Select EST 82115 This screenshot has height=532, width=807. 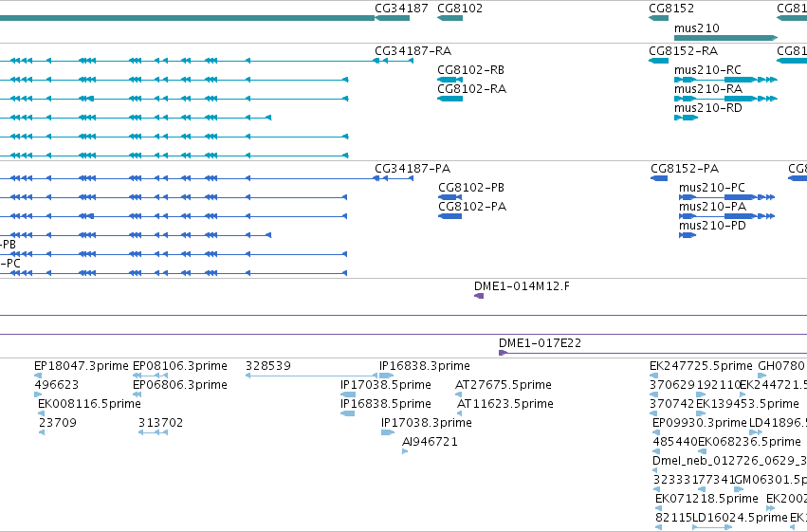click(658, 527)
